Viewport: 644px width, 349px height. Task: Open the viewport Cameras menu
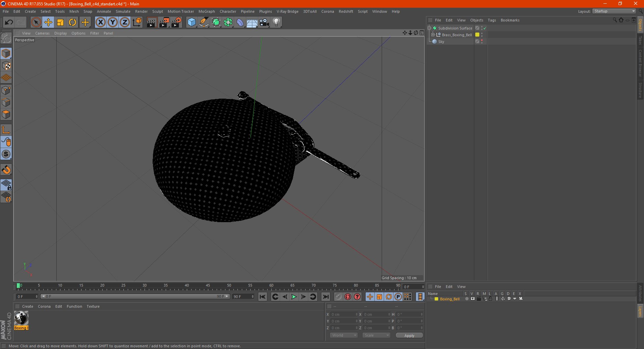[x=42, y=33]
